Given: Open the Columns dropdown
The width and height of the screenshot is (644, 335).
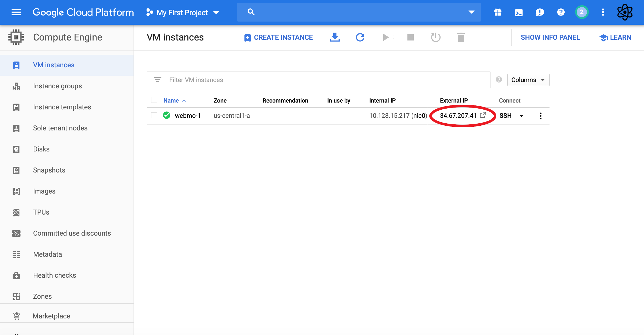Looking at the screenshot, I should pos(528,80).
